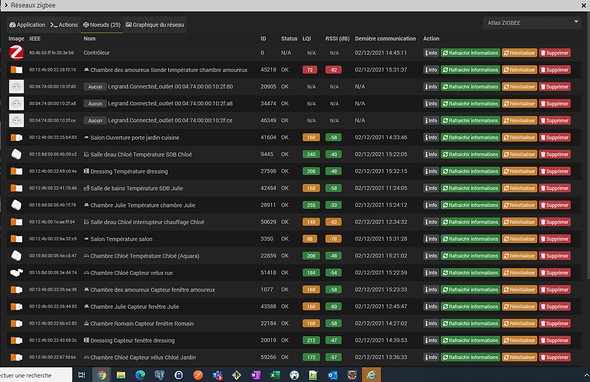Refresh info for Dressing Capteur fenêtre dressing
Image resolution: width=590 pixels, height=382 pixels.
(470, 341)
